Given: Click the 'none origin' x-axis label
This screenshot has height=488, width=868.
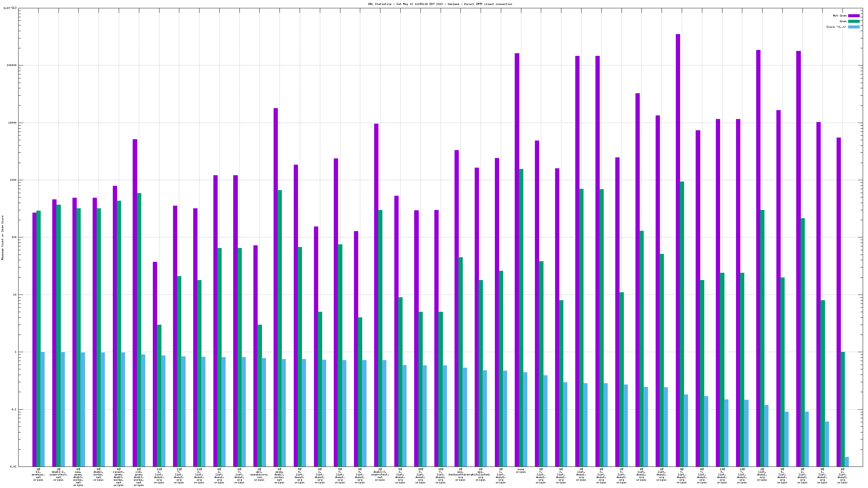Looking at the screenshot, I should coord(521,470).
